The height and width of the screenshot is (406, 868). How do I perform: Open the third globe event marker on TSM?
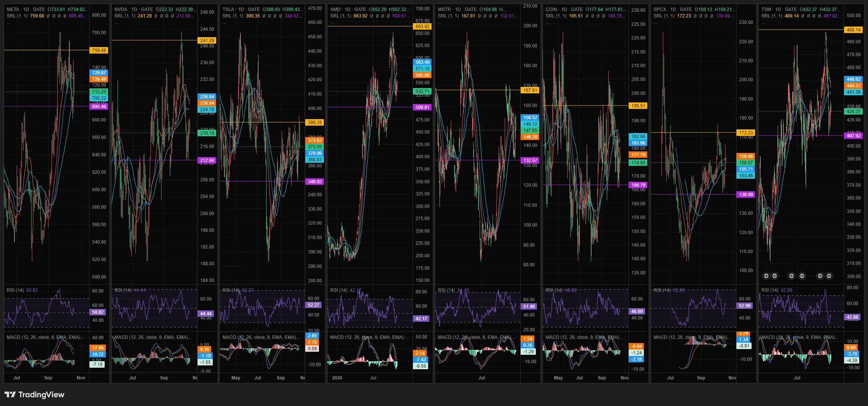[791, 276]
